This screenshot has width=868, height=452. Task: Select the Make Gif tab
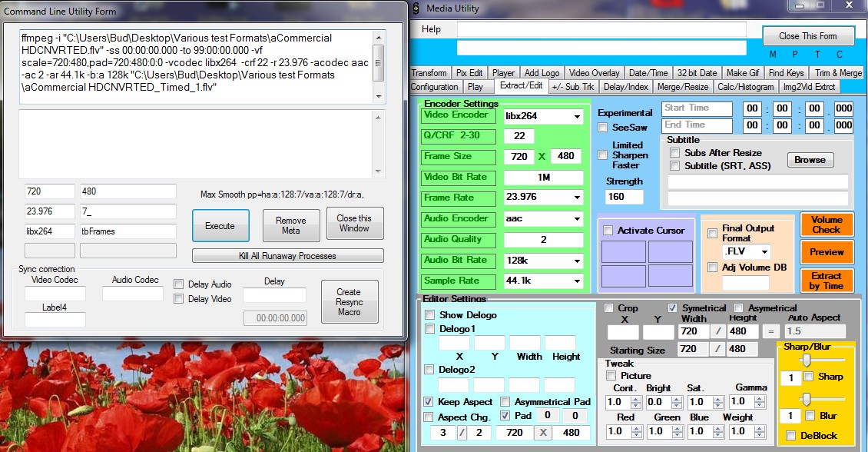742,72
